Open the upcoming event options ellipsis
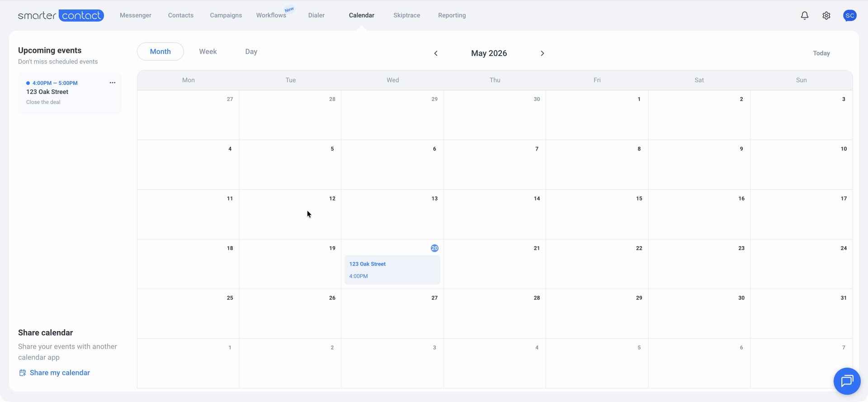Screen dimensions: 868x402 coord(113,83)
